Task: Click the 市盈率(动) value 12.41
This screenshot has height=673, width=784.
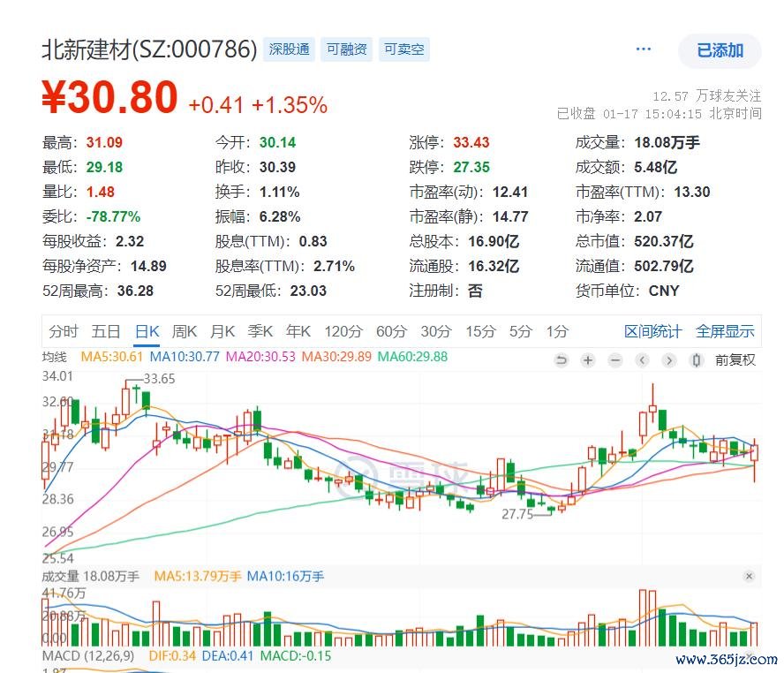Action: pos(510,192)
